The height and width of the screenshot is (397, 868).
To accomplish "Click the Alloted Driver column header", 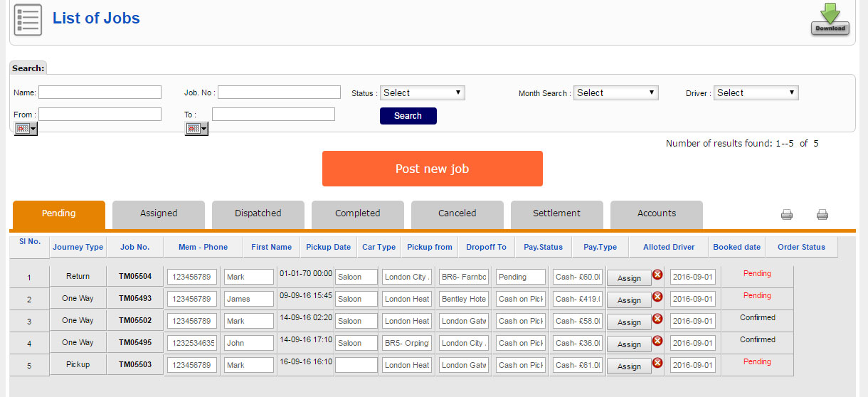I will 669,248.
